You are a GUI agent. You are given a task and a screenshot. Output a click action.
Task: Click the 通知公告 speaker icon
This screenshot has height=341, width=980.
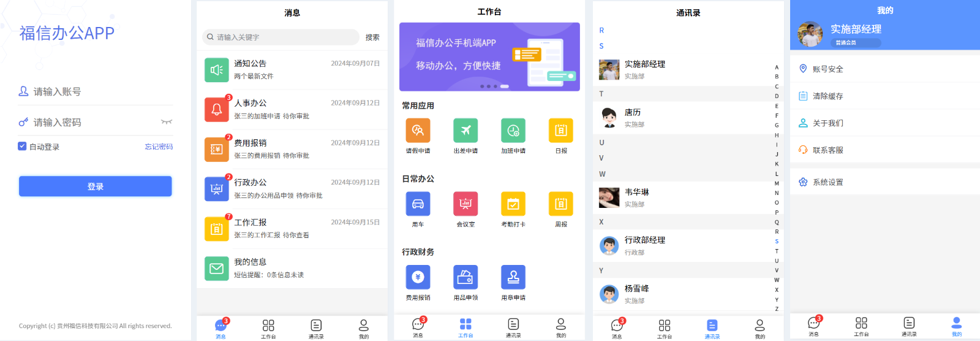tap(217, 70)
